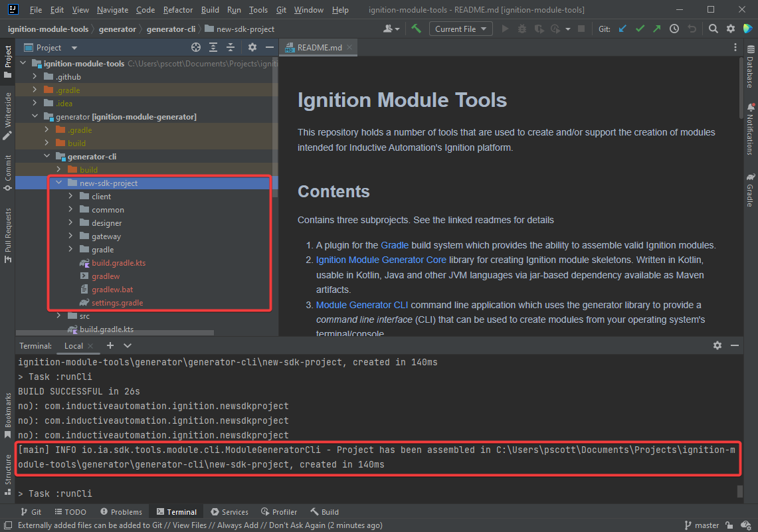Screen dimensions: 758x532
Task: Open Project panel options gear
Action: pyautogui.click(x=252, y=47)
